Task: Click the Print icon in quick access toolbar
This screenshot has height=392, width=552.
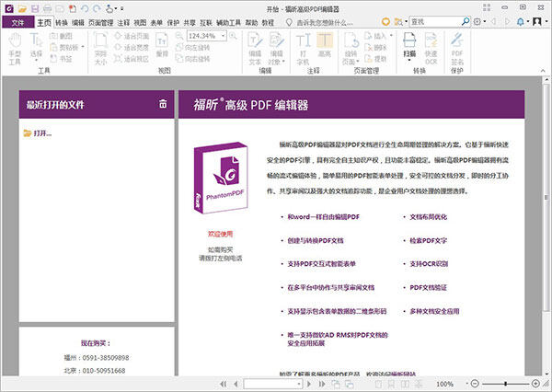Action: coord(47,8)
